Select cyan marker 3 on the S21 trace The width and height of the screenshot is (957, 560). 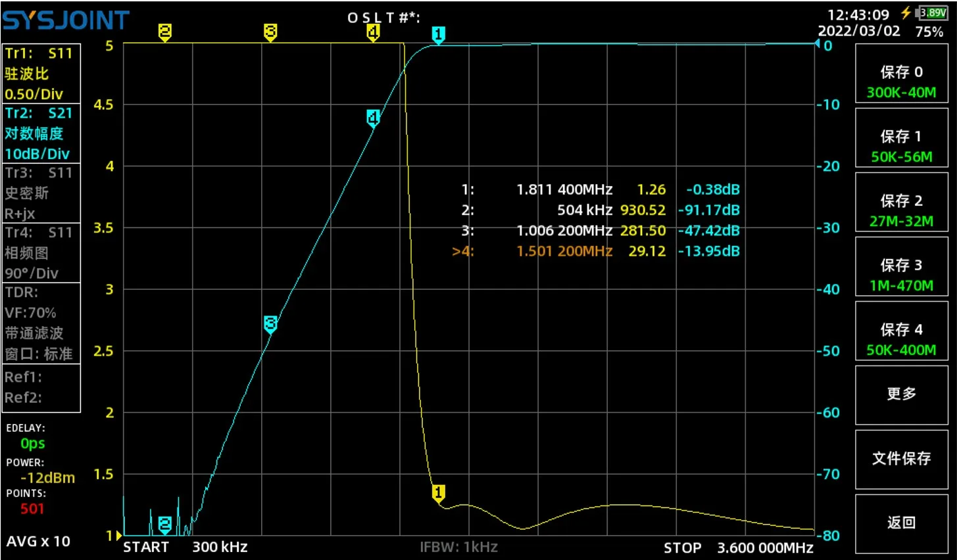click(x=270, y=324)
